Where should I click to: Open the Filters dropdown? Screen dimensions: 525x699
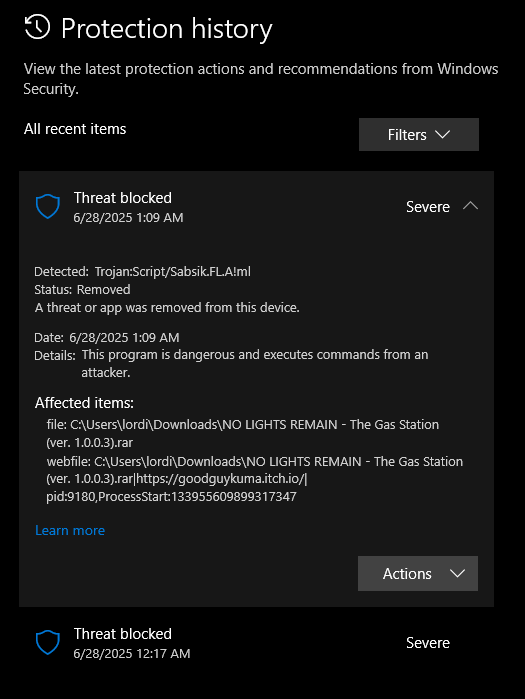pyautogui.click(x=419, y=135)
